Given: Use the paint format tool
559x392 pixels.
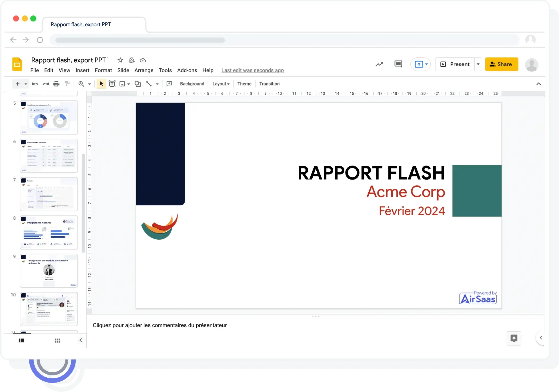Looking at the screenshot, I should [67, 84].
